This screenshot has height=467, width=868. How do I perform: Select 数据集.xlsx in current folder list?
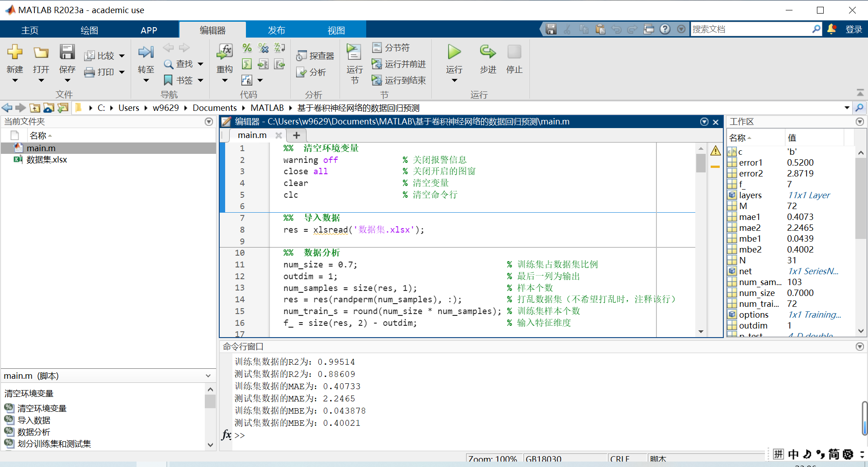(x=108, y=160)
